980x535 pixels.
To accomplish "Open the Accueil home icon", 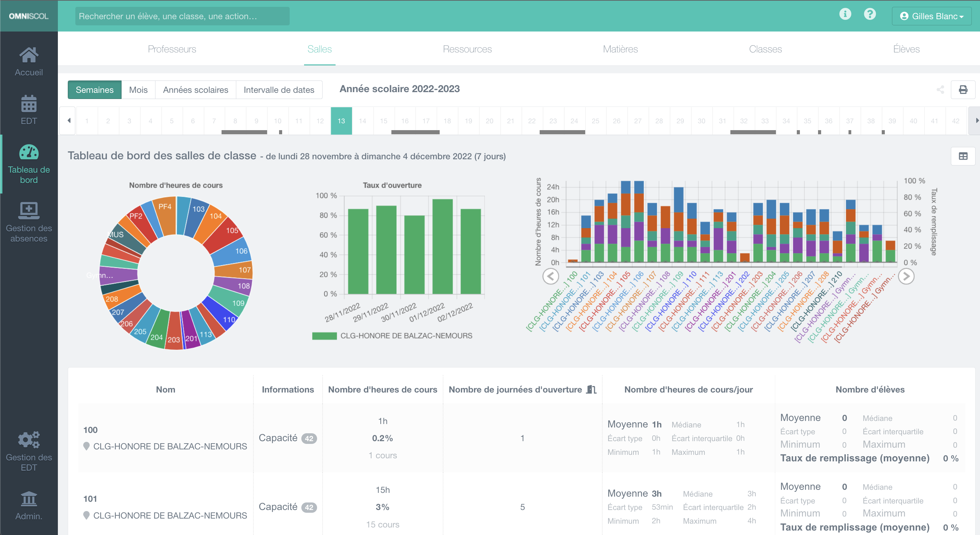I will 28,55.
